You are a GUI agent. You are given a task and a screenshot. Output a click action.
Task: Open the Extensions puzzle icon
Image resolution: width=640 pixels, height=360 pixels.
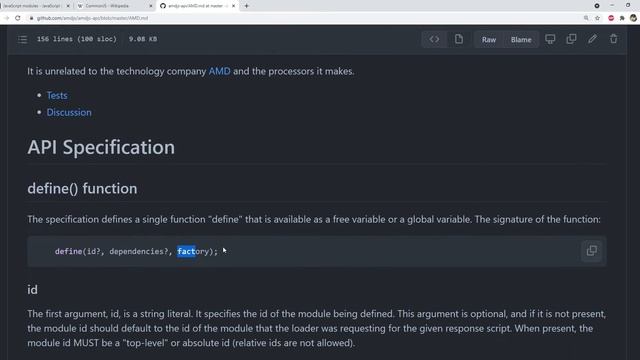(x=622, y=18)
